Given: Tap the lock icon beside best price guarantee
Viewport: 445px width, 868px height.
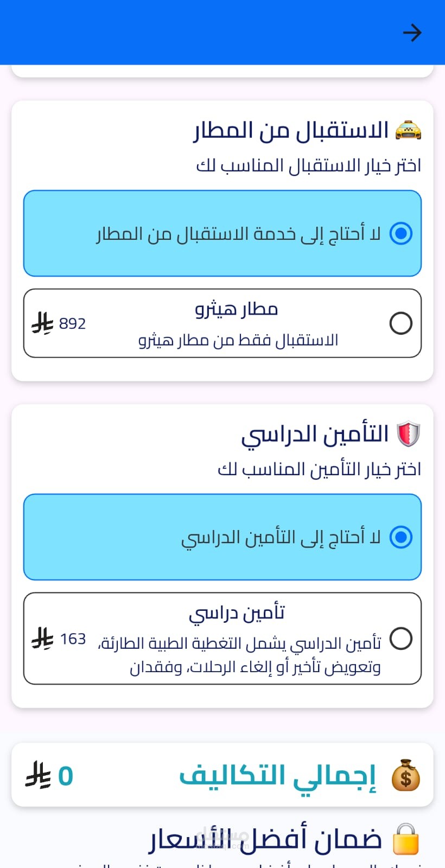Looking at the screenshot, I should (x=405, y=839).
